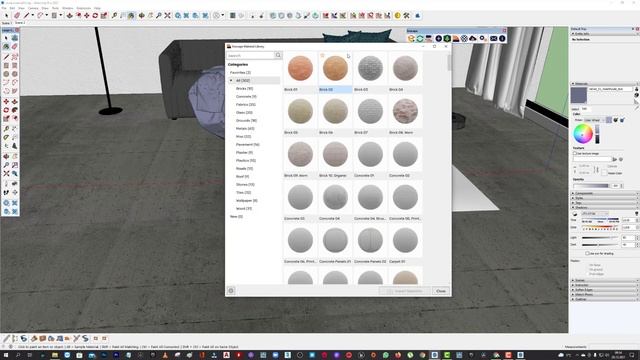Open the Camera menu
The width and height of the screenshot is (640, 360).
(x=33, y=8)
